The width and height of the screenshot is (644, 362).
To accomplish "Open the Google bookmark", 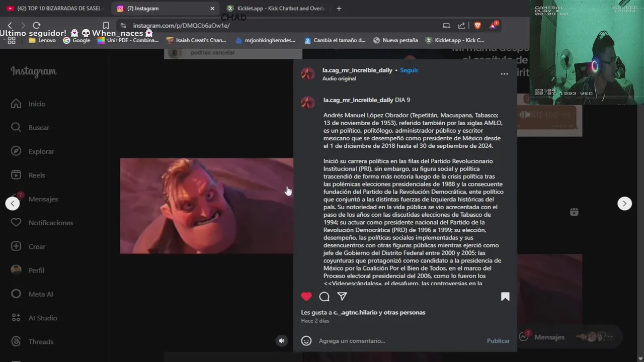I will 76,40.
